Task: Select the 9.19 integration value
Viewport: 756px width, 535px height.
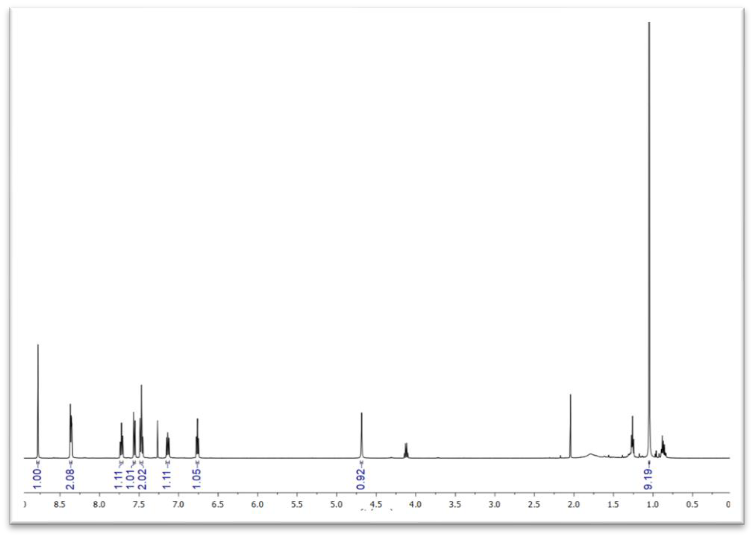Action: point(648,479)
